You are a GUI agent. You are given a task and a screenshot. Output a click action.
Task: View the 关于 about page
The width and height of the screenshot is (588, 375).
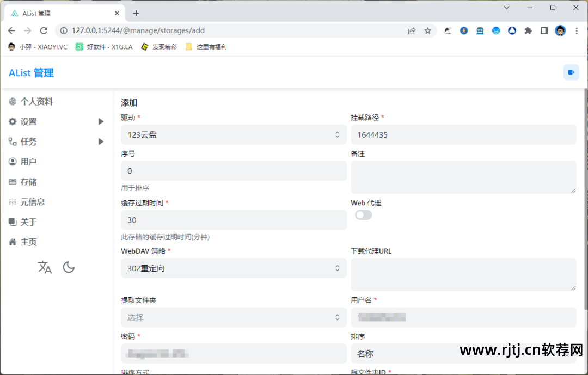click(28, 222)
